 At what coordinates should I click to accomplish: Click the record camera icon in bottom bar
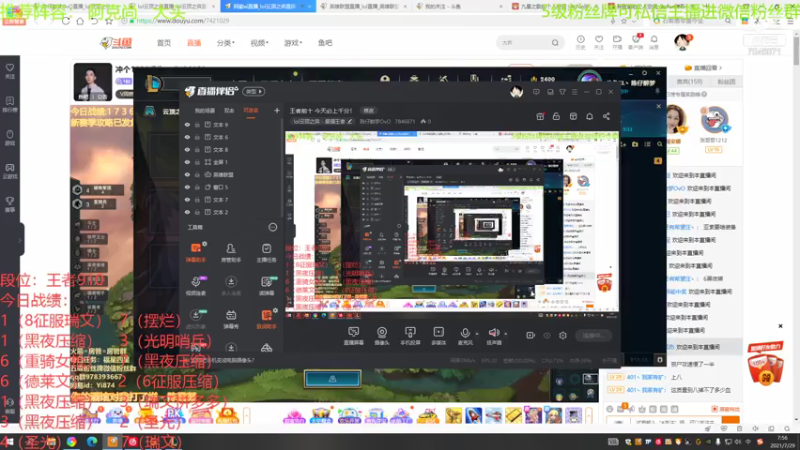(531, 335)
